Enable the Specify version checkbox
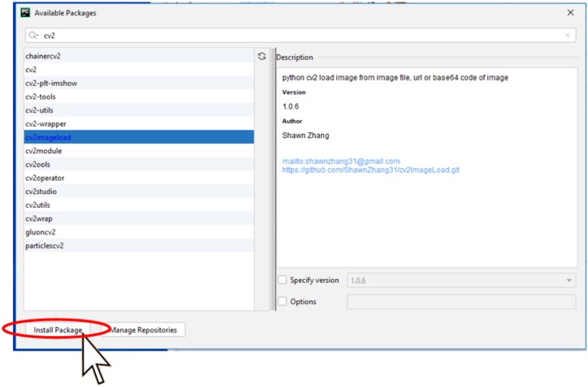Image resolution: width=588 pixels, height=387 pixels. pyautogui.click(x=283, y=280)
